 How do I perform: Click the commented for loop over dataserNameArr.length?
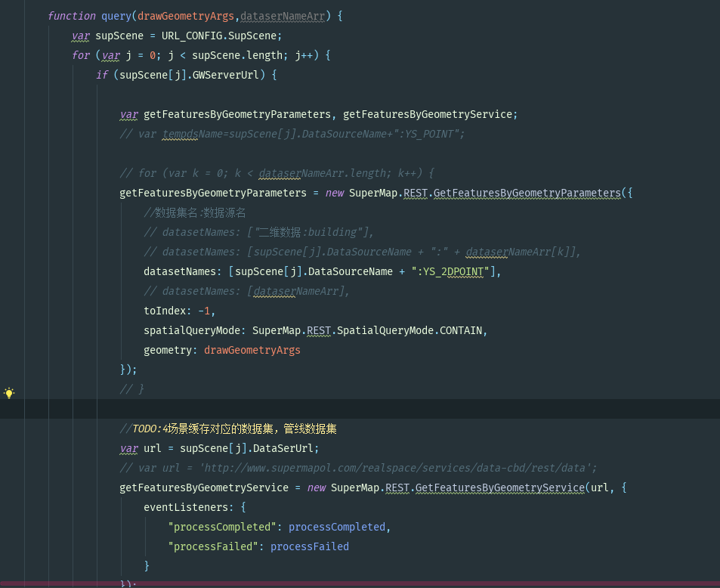(277, 173)
